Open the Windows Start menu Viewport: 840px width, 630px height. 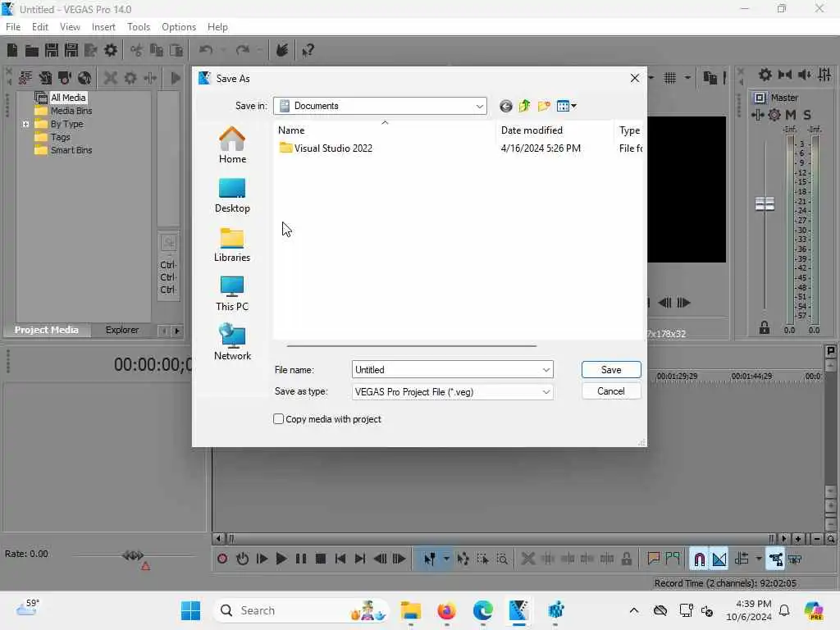point(190,610)
